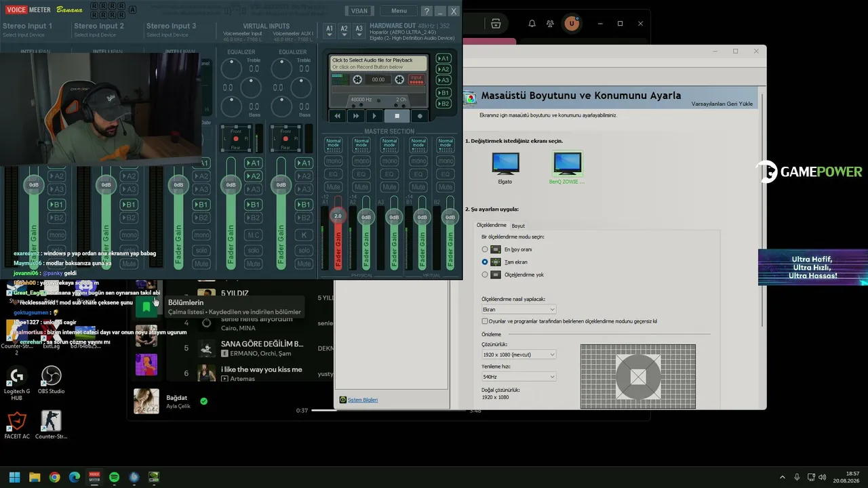Screen dimensions: 868x488
Task: Toggle A1 bus on the Voicemeeter Input strip
Action: (253, 163)
